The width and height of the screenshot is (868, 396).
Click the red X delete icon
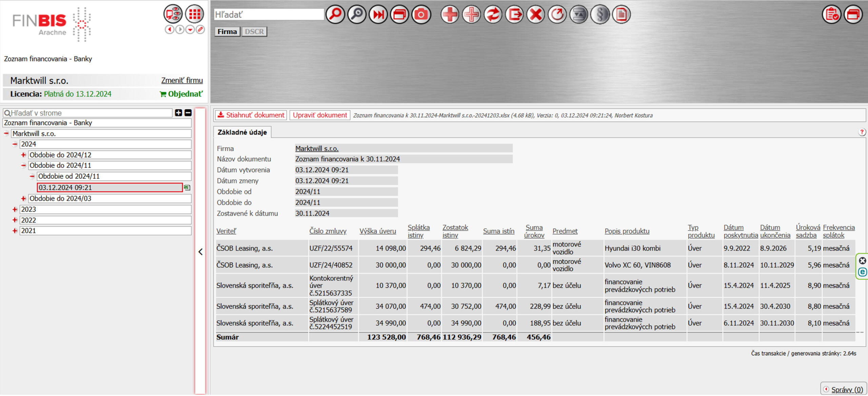click(x=536, y=15)
